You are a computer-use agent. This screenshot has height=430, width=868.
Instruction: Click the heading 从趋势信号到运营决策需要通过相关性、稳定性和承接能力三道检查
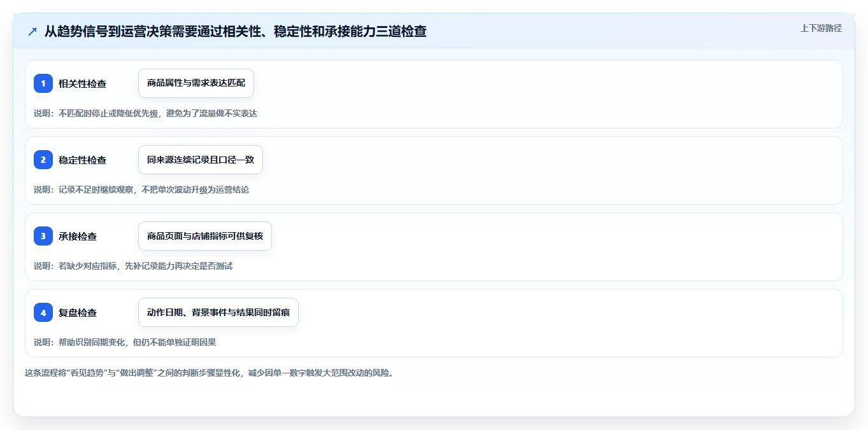point(235,31)
